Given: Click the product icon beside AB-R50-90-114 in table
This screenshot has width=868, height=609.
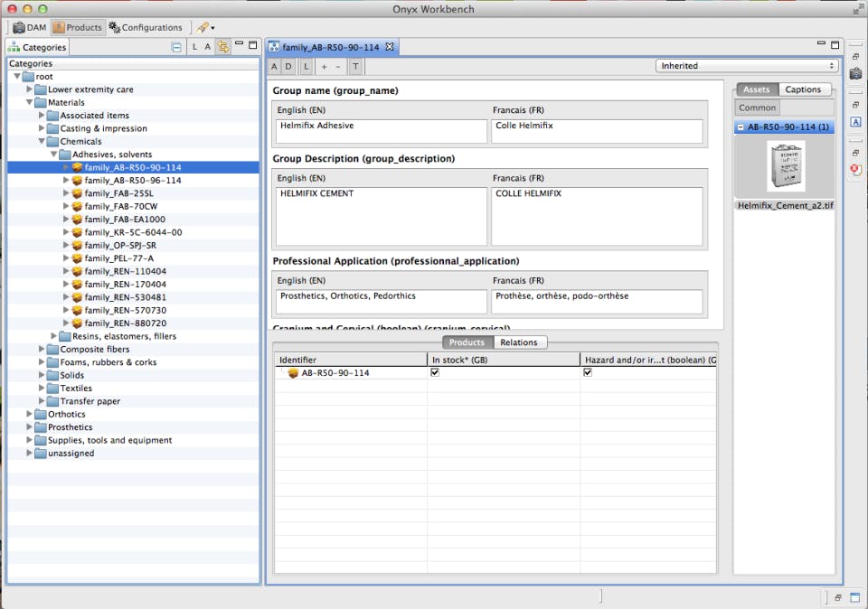Looking at the screenshot, I should click(293, 373).
